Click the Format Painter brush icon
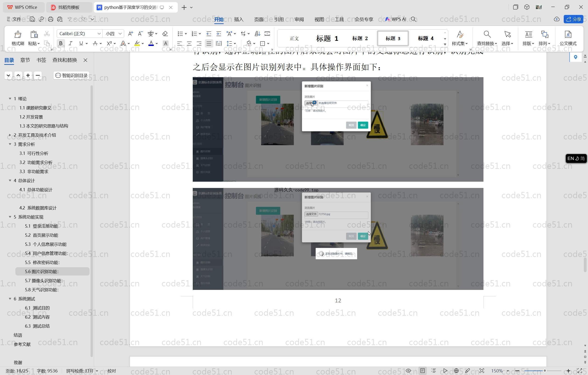The height and width of the screenshot is (375, 588). [x=17, y=34]
